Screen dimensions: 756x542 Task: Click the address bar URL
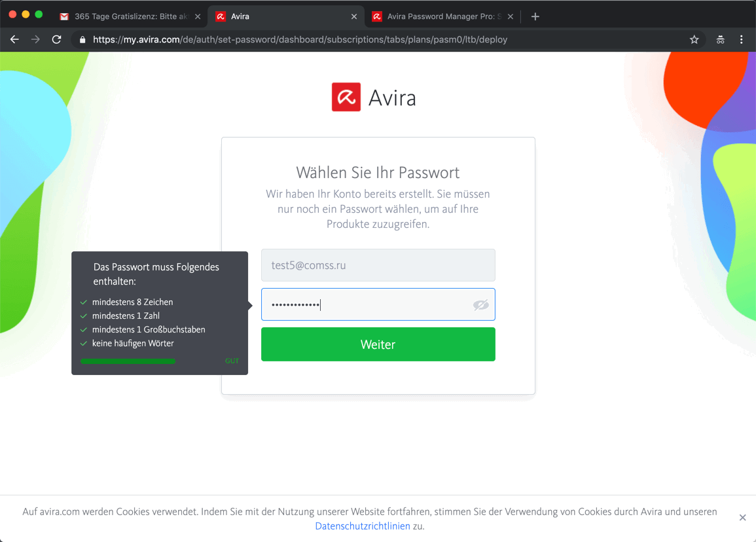300,39
